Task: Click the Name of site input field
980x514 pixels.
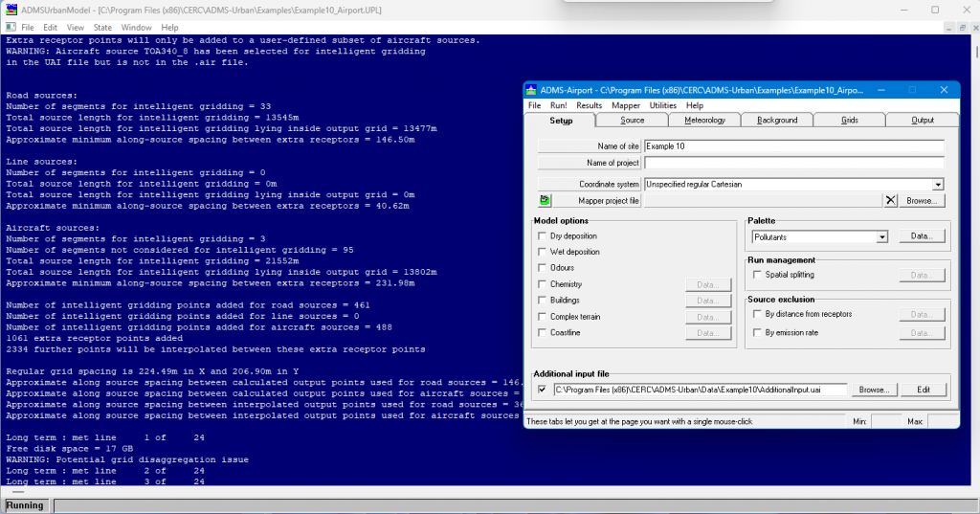Action: click(793, 146)
